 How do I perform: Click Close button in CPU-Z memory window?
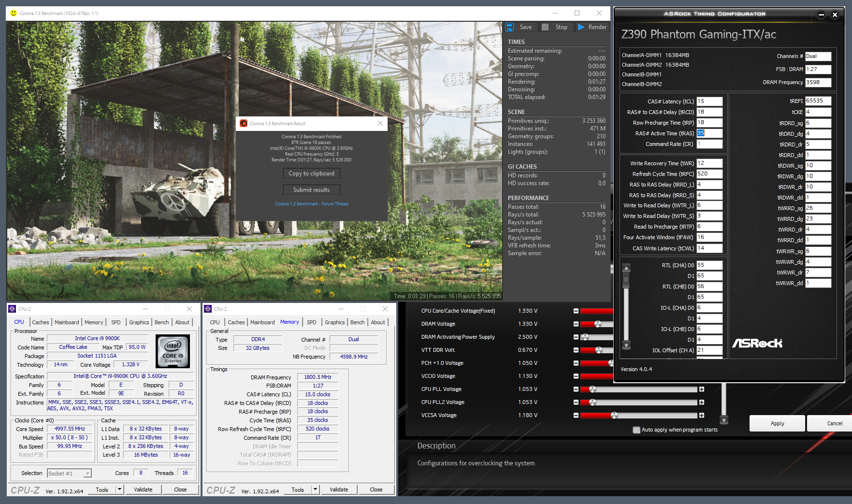tap(376, 490)
